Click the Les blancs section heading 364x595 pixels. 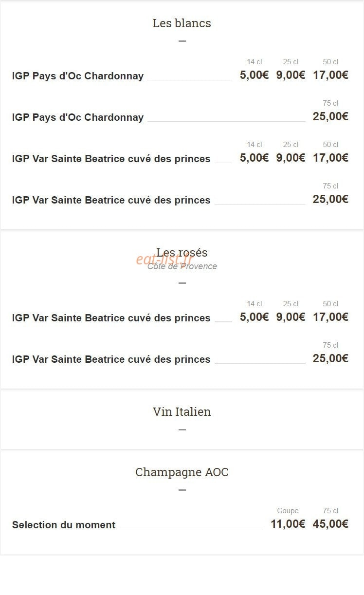(182, 23)
